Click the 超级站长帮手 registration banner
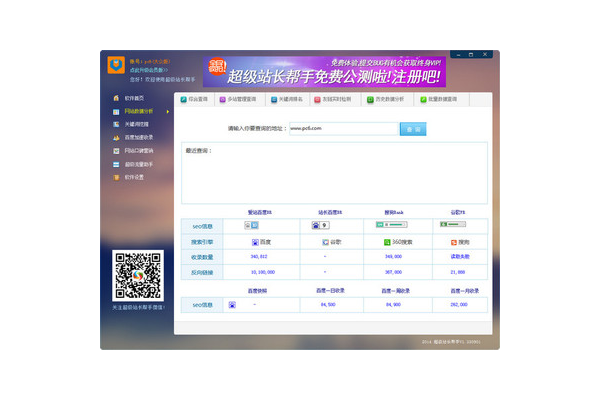The image size is (600, 400). click(324, 72)
